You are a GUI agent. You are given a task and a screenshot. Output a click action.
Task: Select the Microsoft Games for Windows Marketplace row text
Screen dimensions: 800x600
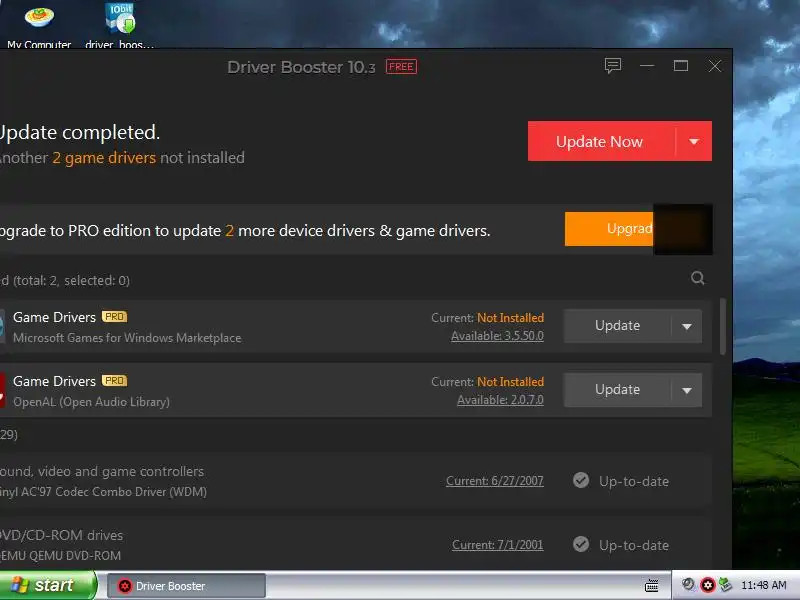click(127, 338)
